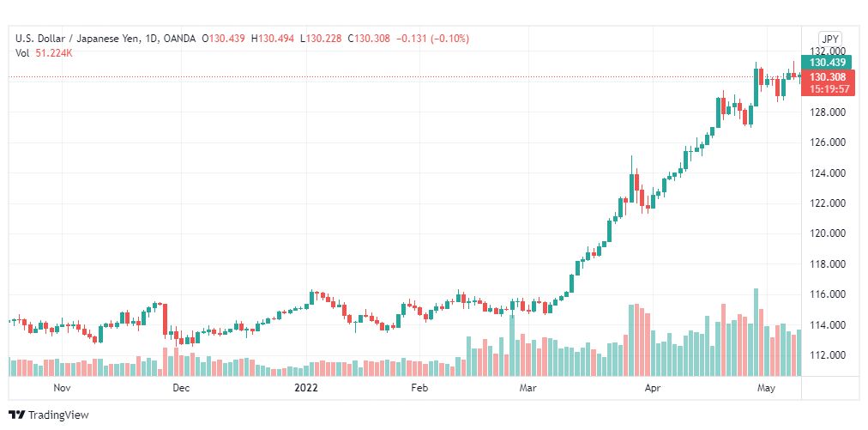Select the JPY currency button

point(830,39)
